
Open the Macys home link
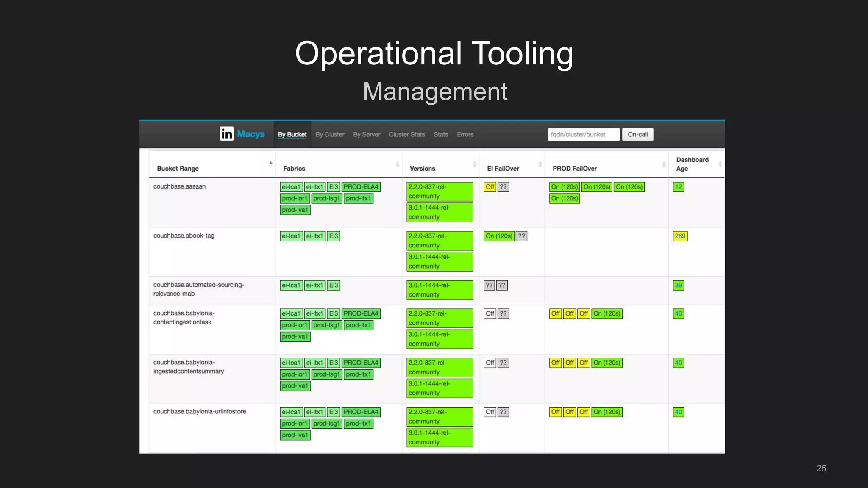(251, 134)
